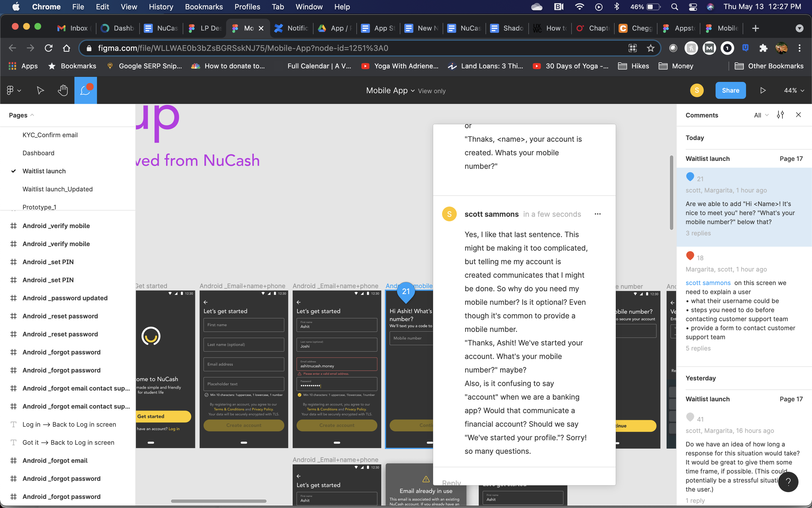Open Other Bookmarks folder
The width and height of the screenshot is (812, 508).
(x=769, y=66)
